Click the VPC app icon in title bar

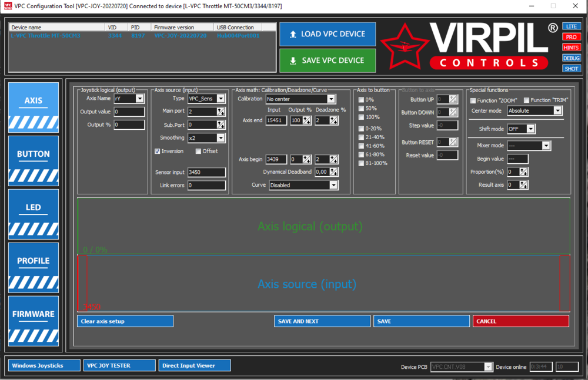pyautogui.click(x=8, y=6)
